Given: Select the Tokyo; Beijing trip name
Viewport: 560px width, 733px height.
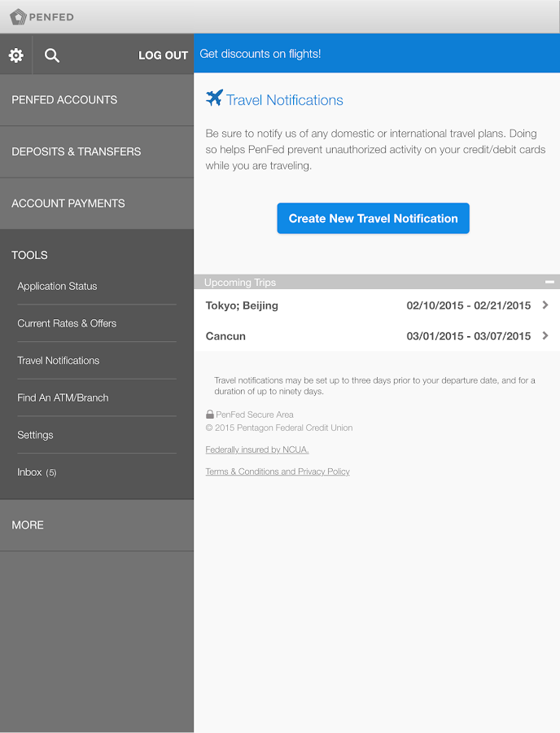Looking at the screenshot, I should pyautogui.click(x=242, y=305).
